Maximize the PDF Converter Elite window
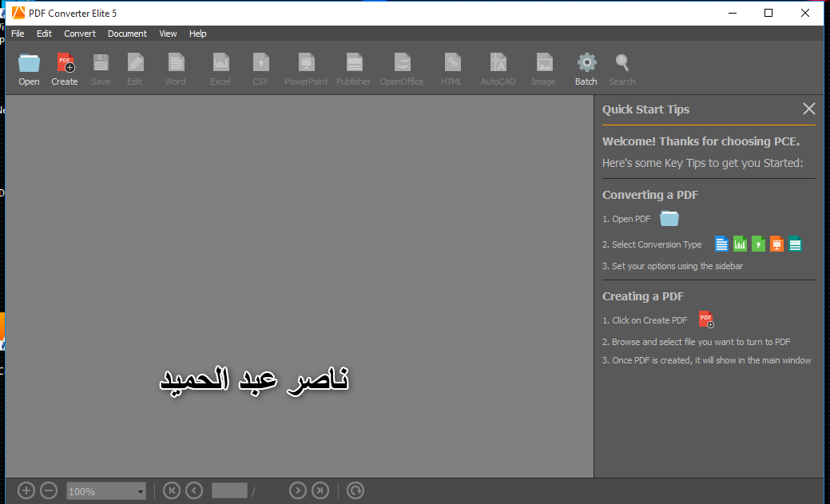 tap(768, 13)
